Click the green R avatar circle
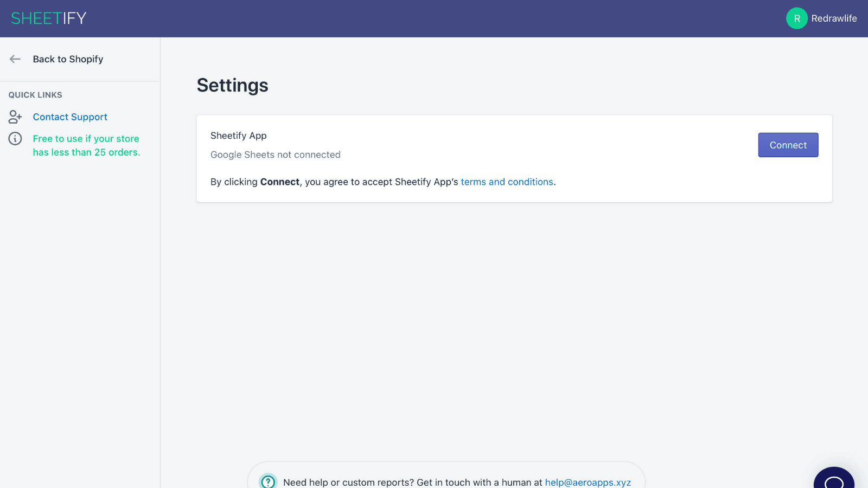868x488 pixels. pos(796,18)
